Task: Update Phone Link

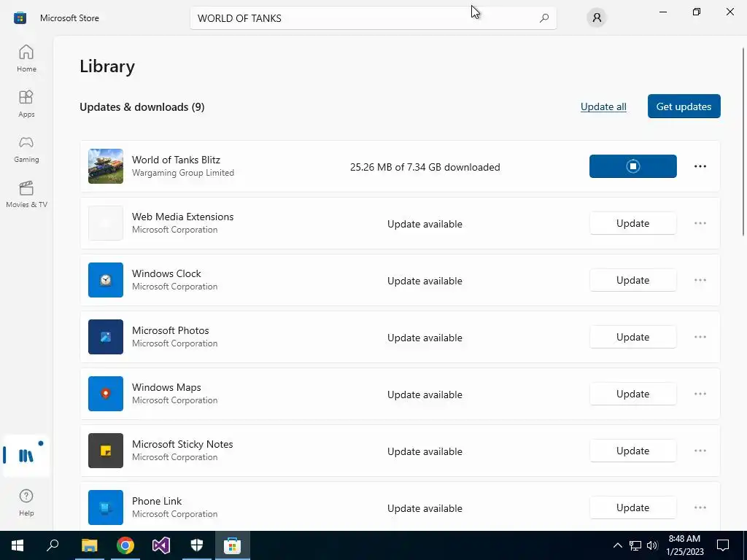Action: 632,507
